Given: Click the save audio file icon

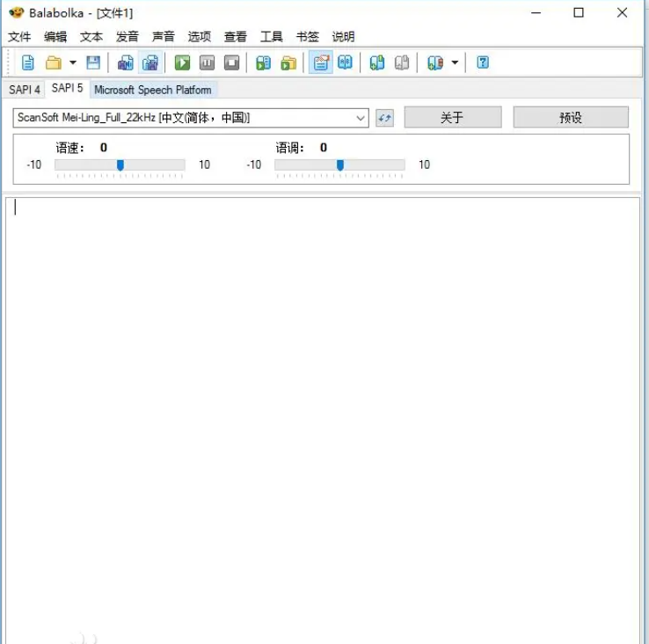Looking at the screenshot, I should pyautogui.click(x=125, y=63).
